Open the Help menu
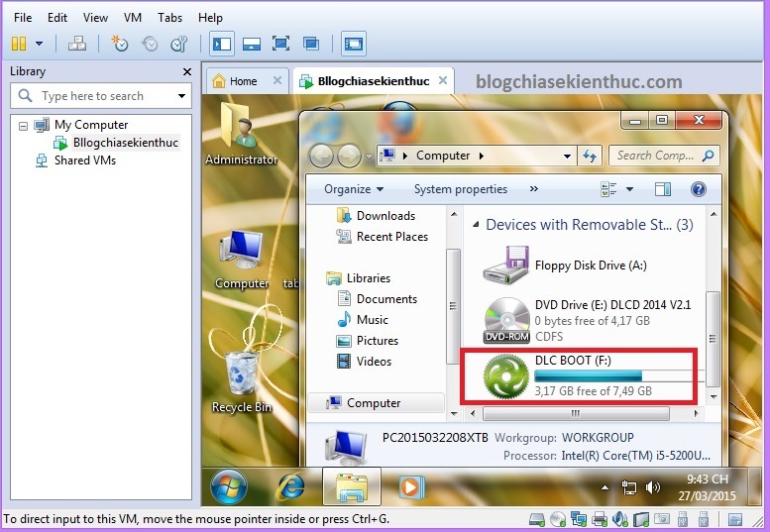 [x=210, y=18]
